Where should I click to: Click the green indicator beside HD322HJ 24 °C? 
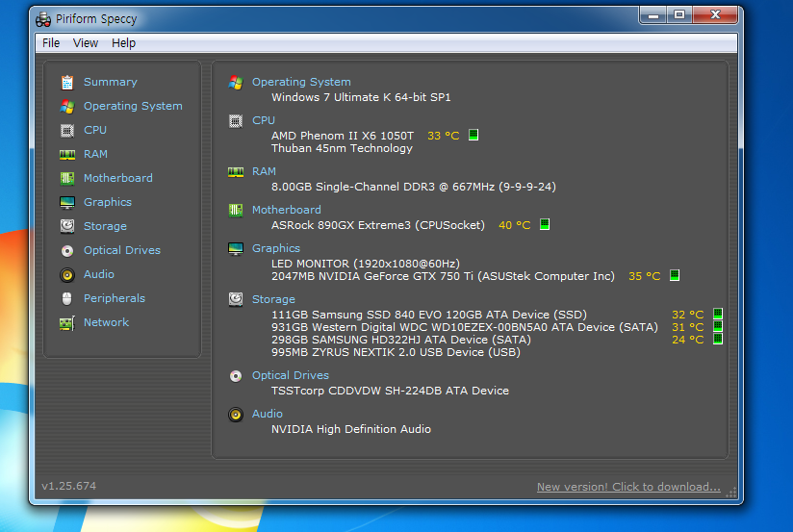click(x=718, y=339)
